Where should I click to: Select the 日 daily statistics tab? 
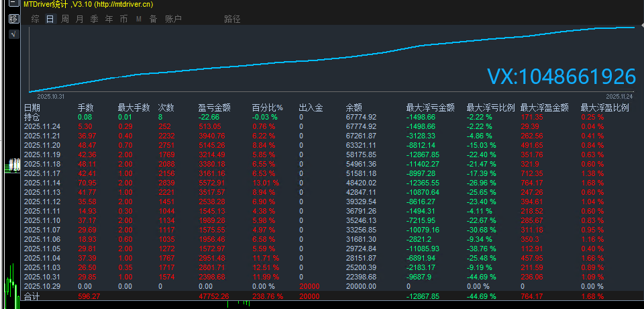coord(50,19)
